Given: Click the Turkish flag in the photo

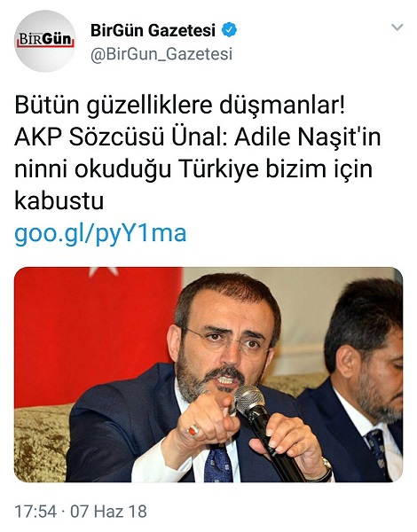Looking at the screenshot, I should 97,336.
